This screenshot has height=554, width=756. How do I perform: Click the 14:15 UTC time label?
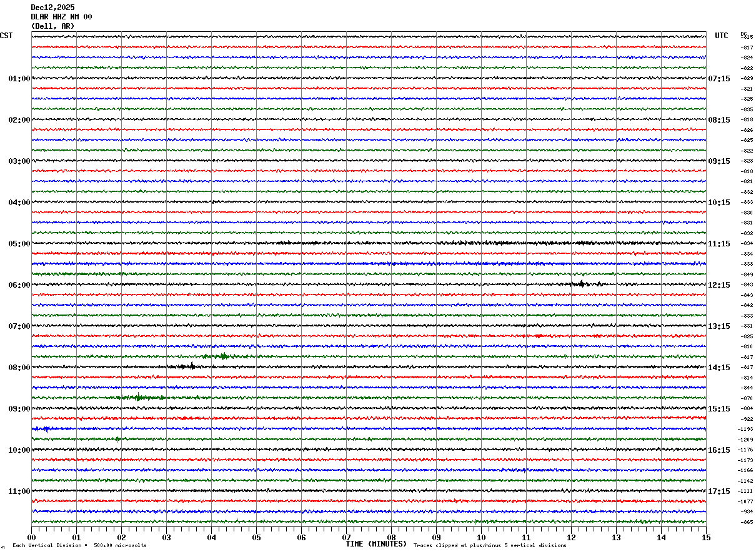coord(719,368)
